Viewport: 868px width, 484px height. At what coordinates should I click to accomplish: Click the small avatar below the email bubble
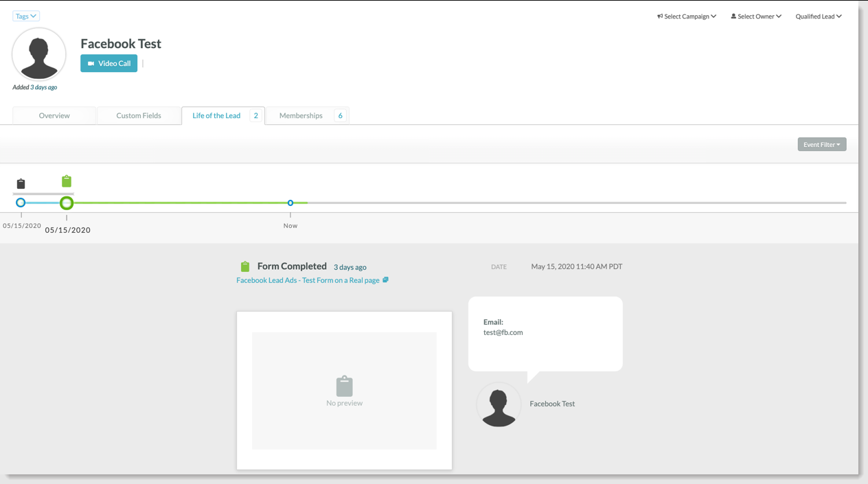click(x=499, y=405)
